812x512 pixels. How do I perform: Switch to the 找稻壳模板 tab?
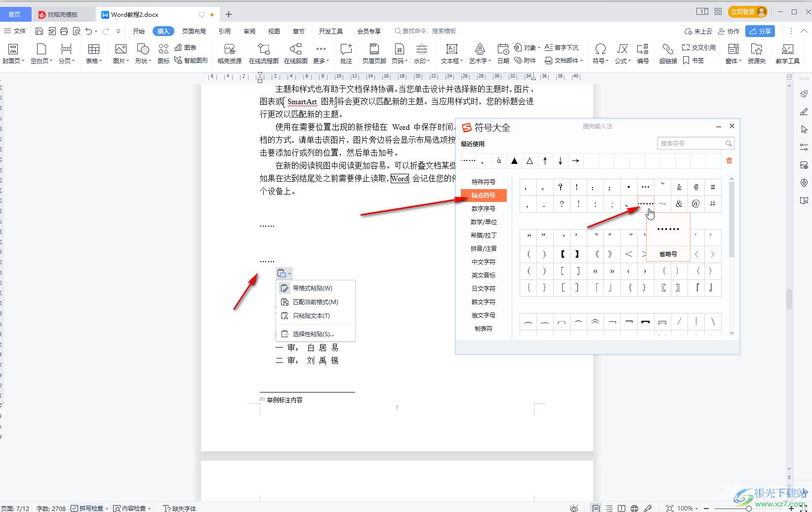63,14
